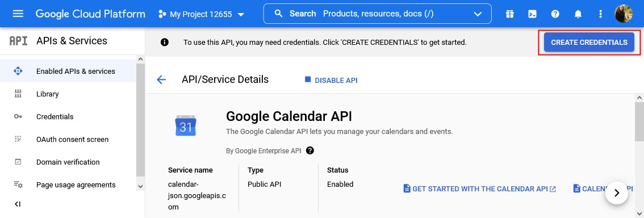Click the Status value Enabled
The image size is (644, 218).
(x=340, y=185)
